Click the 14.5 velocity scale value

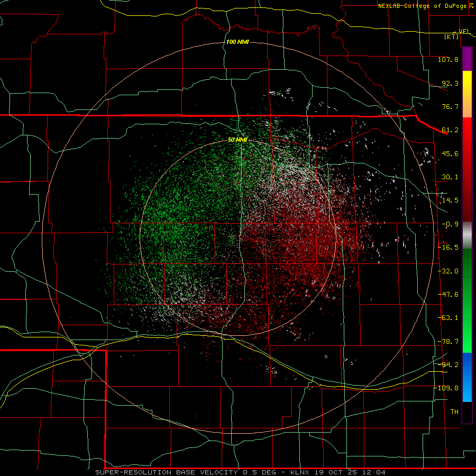(450, 200)
